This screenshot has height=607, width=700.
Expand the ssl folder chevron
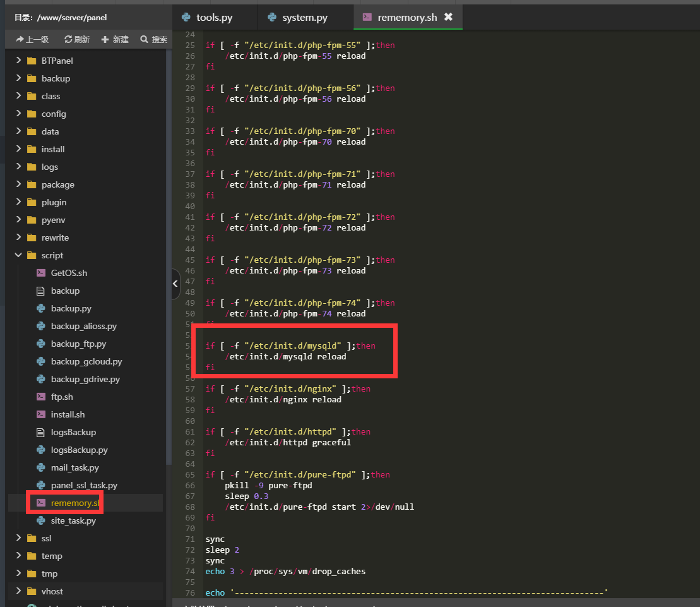coord(18,538)
